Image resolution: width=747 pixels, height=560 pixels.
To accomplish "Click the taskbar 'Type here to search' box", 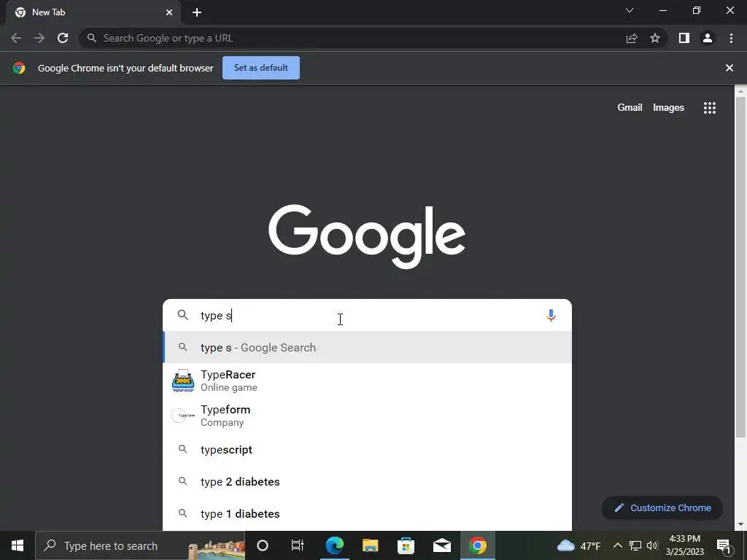I will coord(140,545).
